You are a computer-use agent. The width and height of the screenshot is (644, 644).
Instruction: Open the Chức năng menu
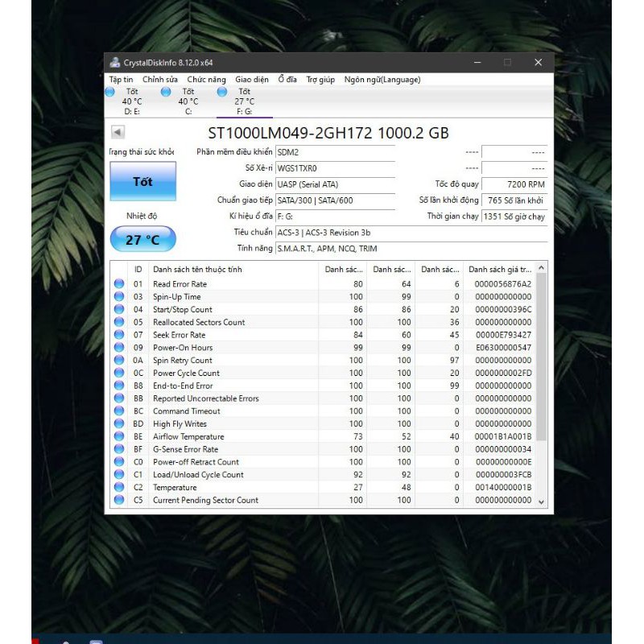pyautogui.click(x=206, y=80)
